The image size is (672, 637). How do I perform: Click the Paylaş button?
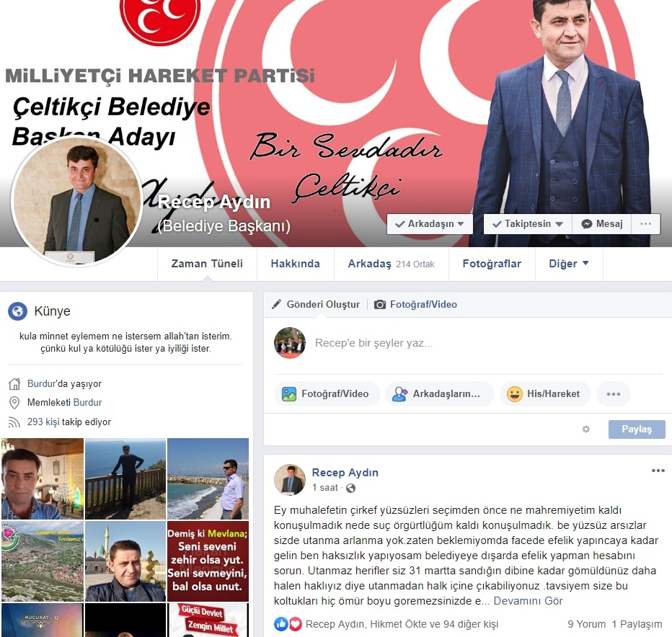point(637,429)
